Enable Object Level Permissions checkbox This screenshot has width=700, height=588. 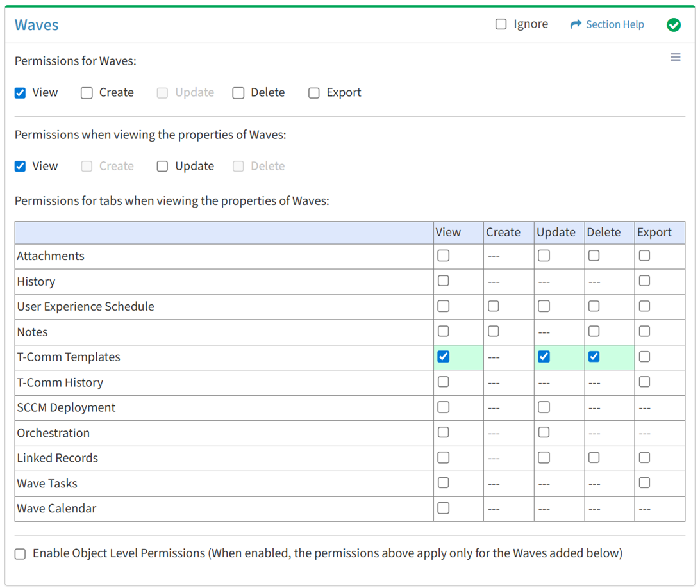tap(21, 554)
